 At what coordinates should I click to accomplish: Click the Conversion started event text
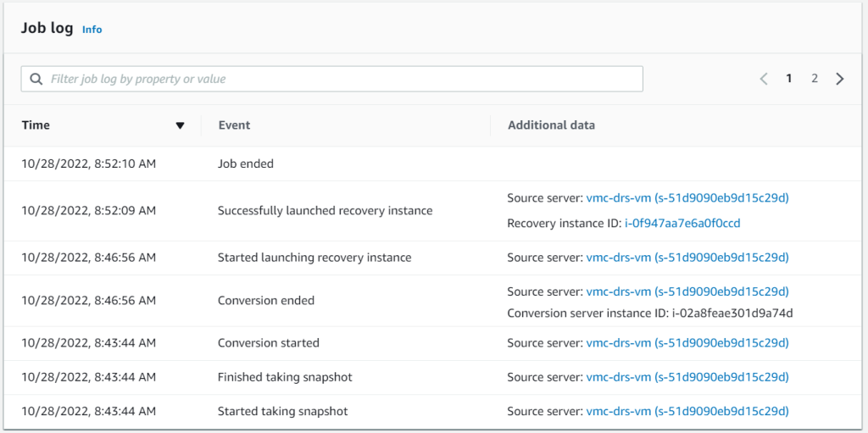[269, 342]
